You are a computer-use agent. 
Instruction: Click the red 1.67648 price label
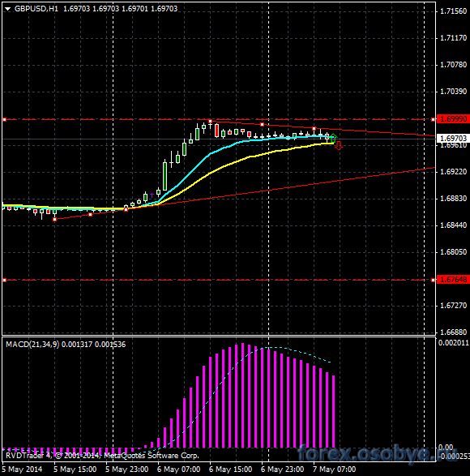coord(453,279)
